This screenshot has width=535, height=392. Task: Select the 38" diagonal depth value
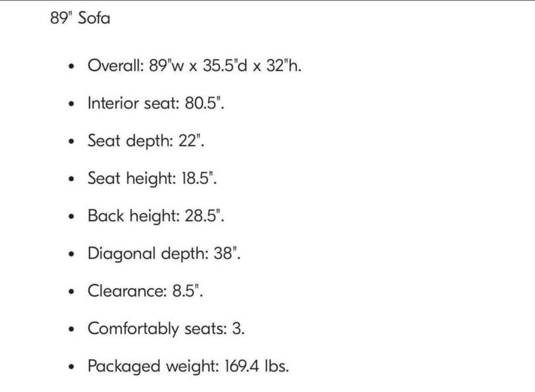[227, 253]
